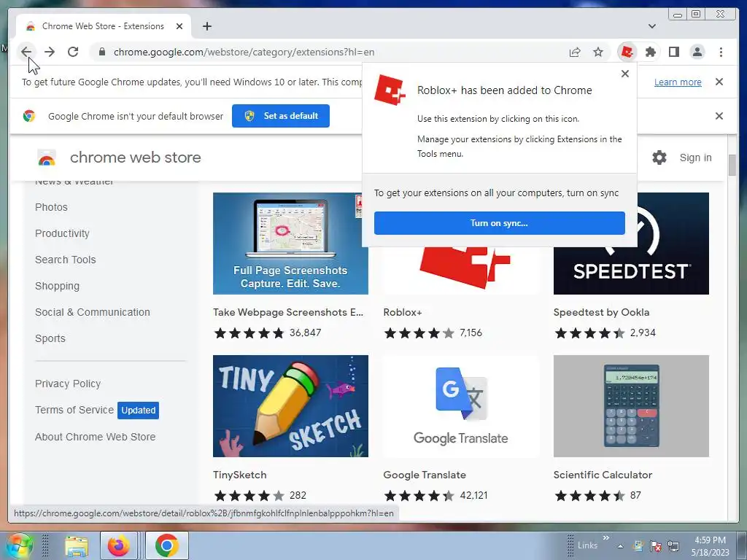
Task: Open the Roblox+ extension card image
Action: [461, 271]
